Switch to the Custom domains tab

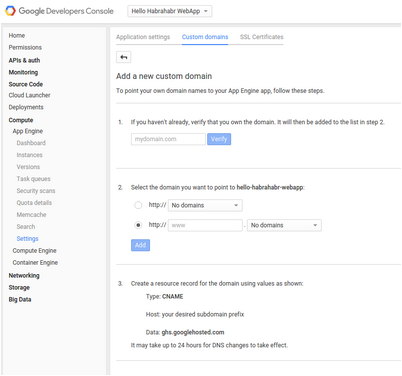[x=205, y=37]
